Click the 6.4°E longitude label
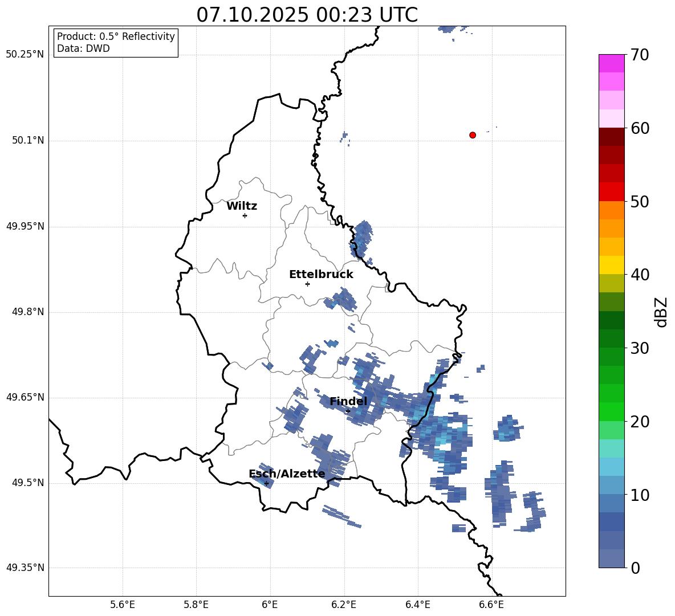The width and height of the screenshot is (675, 616). point(417,605)
